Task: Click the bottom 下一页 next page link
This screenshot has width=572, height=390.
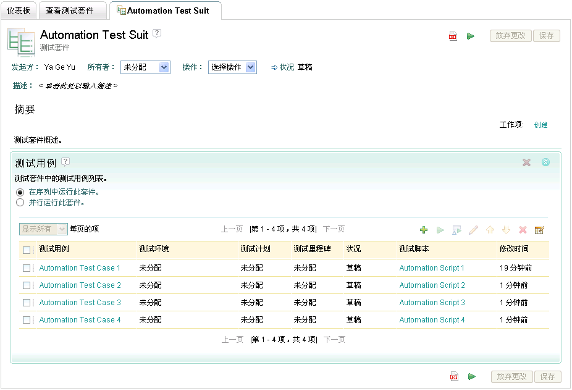Action: [x=335, y=340]
